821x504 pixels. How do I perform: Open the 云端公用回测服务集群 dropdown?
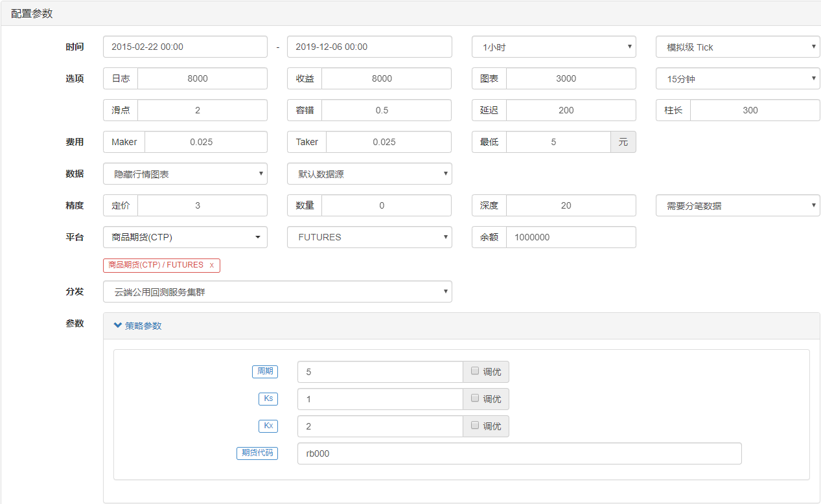[x=277, y=292]
